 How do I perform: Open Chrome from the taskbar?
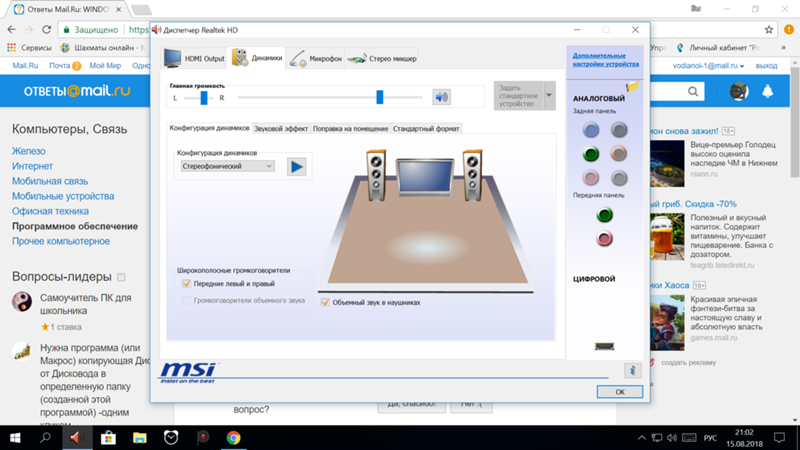[x=233, y=438]
